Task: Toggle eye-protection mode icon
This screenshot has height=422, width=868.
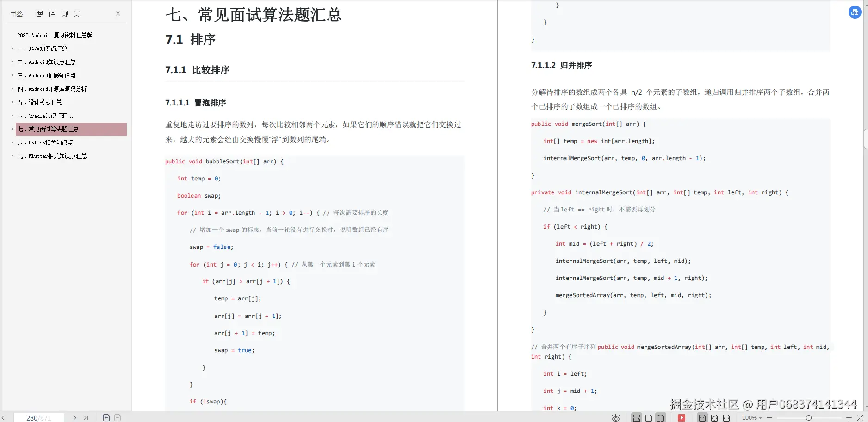Action: coord(616,418)
